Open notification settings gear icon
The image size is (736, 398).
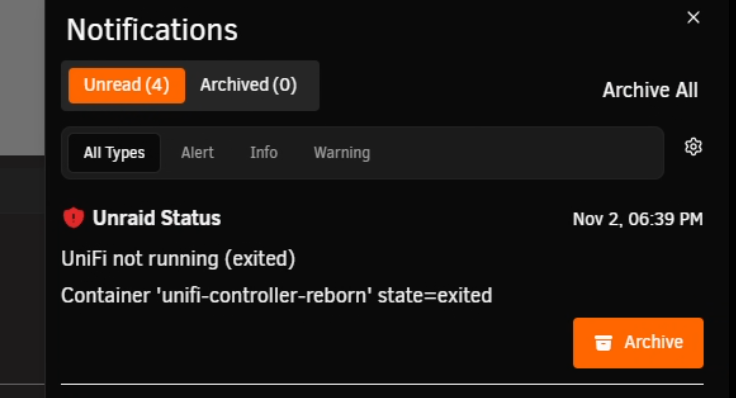click(x=693, y=147)
